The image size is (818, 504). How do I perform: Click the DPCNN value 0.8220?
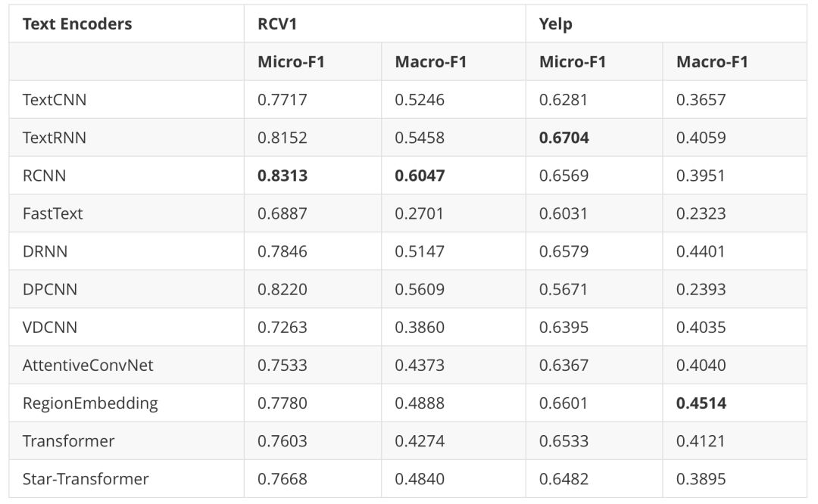coord(283,289)
